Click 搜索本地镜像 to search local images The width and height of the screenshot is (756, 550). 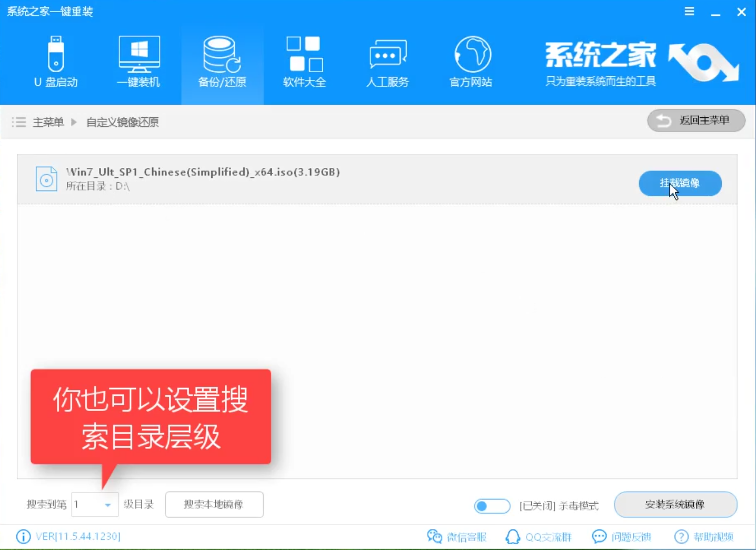click(214, 504)
